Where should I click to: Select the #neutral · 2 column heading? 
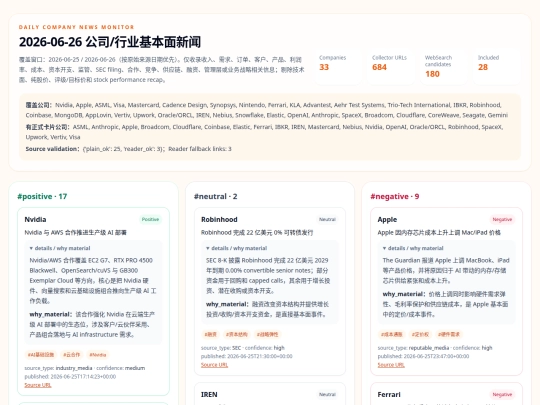tap(216, 196)
